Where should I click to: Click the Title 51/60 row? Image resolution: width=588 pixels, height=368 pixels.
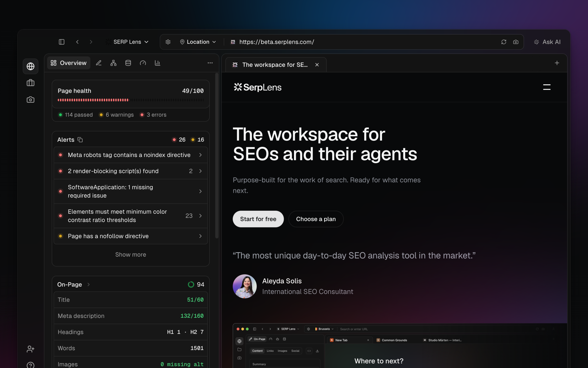coord(131,300)
